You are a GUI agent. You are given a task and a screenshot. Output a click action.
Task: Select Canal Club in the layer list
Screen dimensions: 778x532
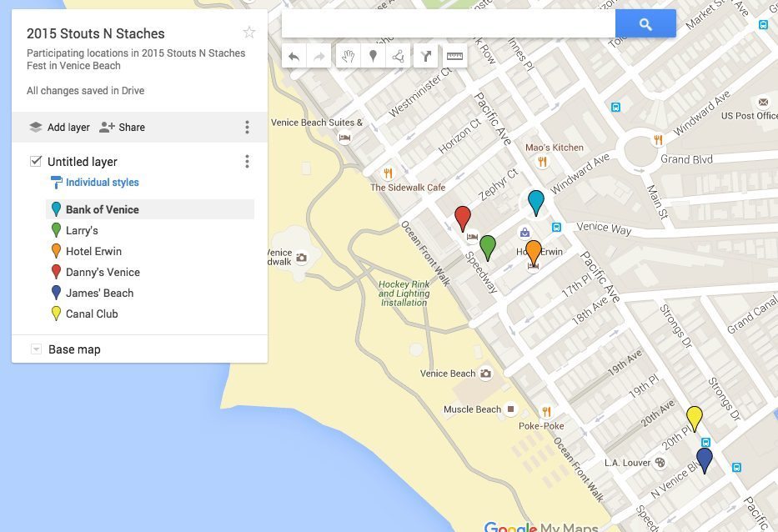(x=92, y=314)
